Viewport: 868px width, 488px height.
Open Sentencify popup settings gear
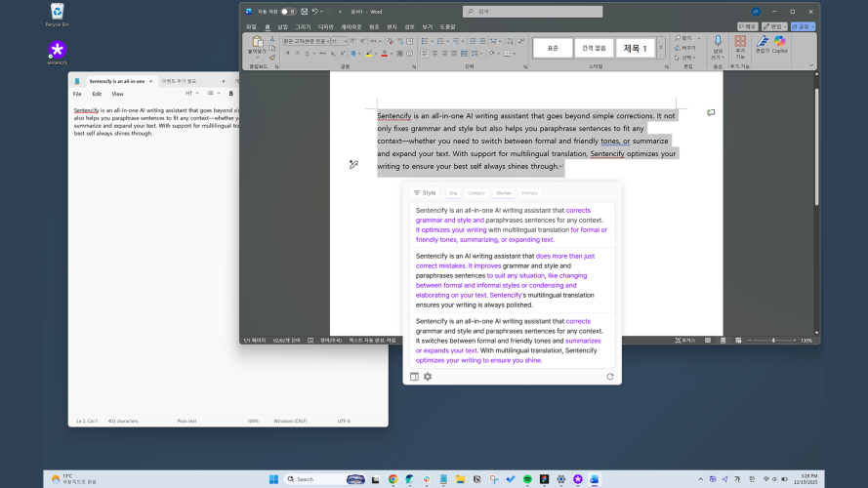(x=428, y=376)
